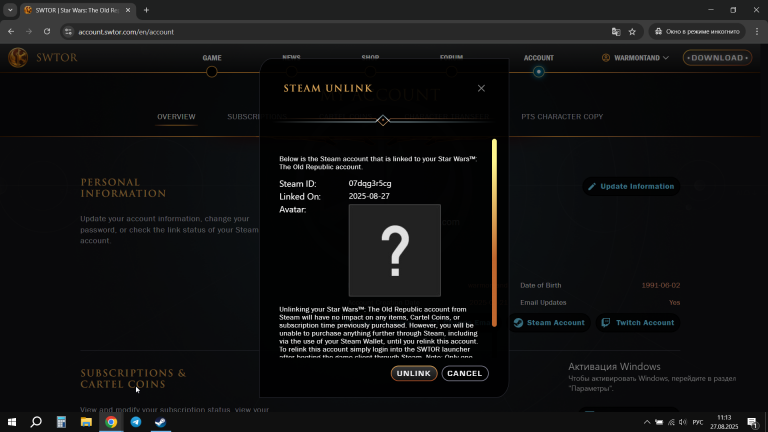The height and width of the screenshot is (432, 768).
Task: Close the Steam Unlink dialog with X
Action: [x=481, y=88]
